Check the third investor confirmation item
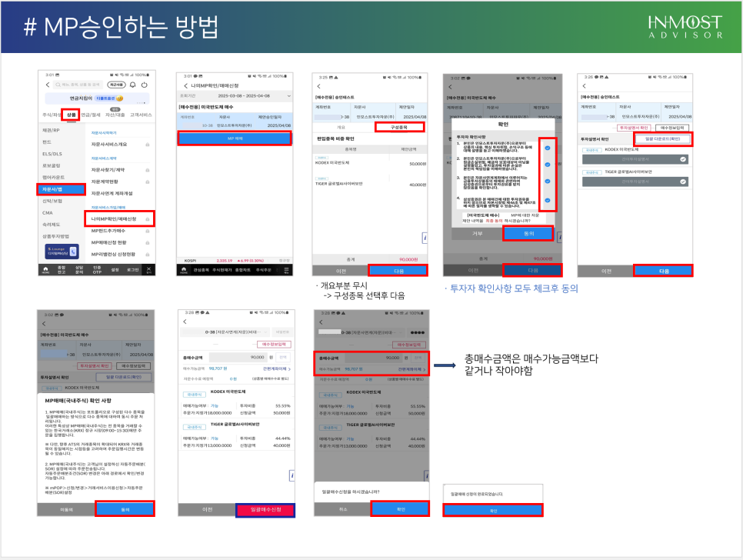Image resolution: width=743 pixels, height=560 pixels. point(548,182)
